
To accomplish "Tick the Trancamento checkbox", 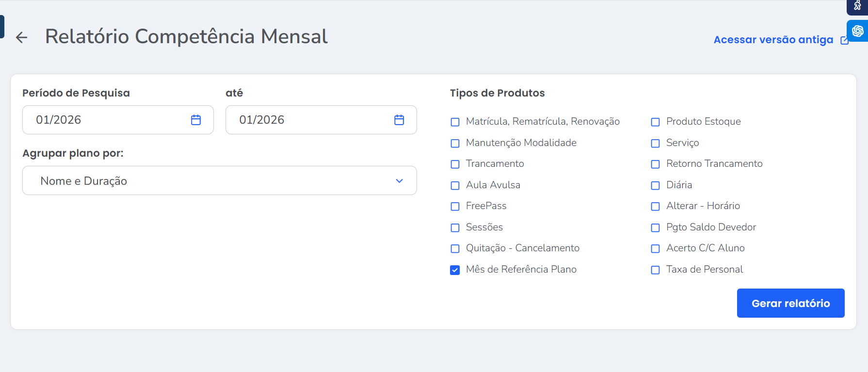I will point(455,164).
